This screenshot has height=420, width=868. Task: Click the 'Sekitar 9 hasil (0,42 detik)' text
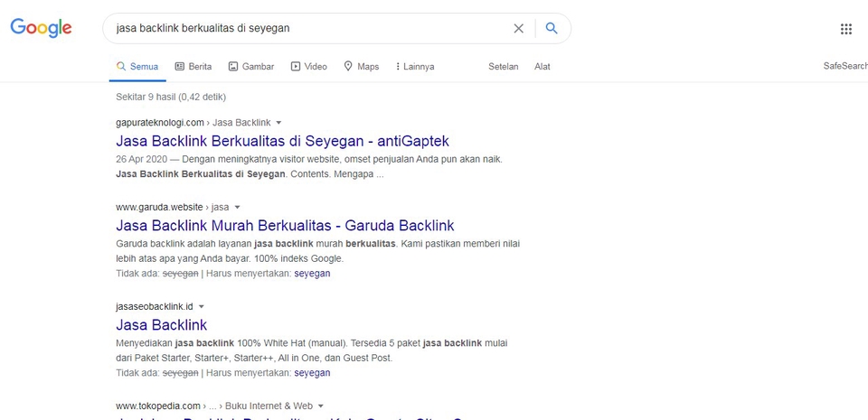[x=171, y=98]
